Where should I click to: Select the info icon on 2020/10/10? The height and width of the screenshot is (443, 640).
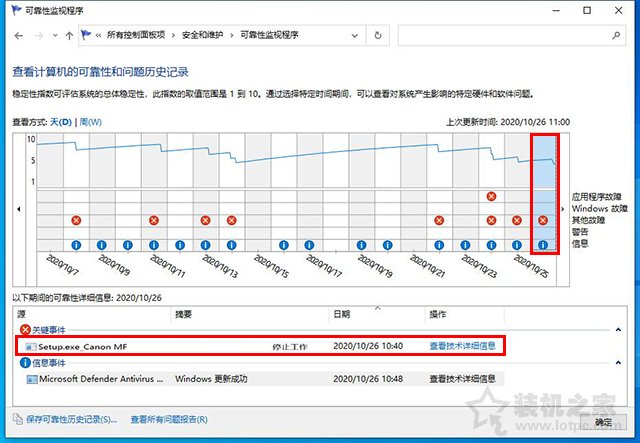pos(128,245)
